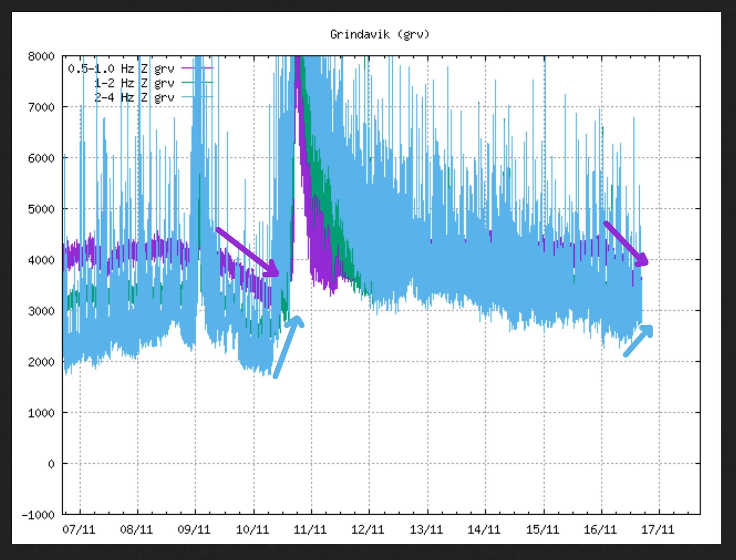The height and width of the screenshot is (560, 736).
Task: Select the "0.5-1.0 Hz Z grv" legend label
Action: pos(121,68)
